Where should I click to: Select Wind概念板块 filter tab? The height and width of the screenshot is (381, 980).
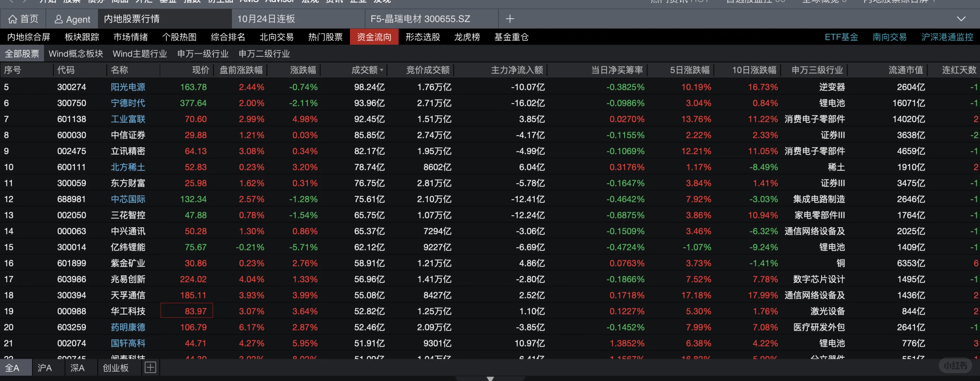click(76, 54)
